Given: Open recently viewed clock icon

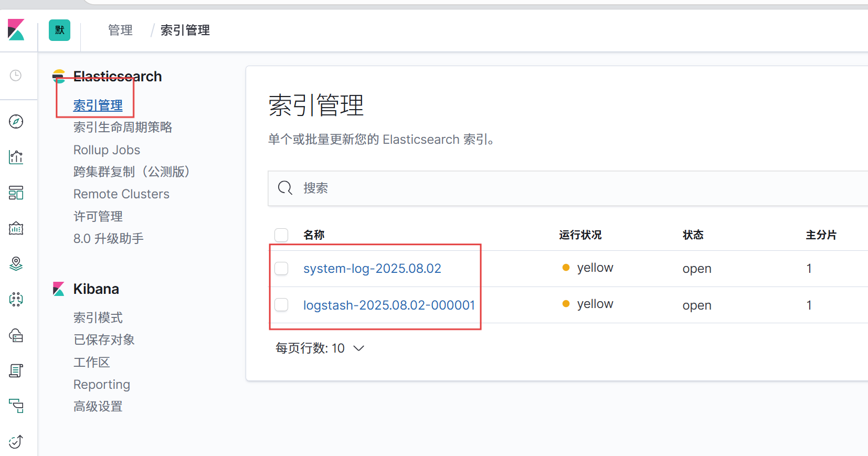Looking at the screenshot, I should click(16, 76).
